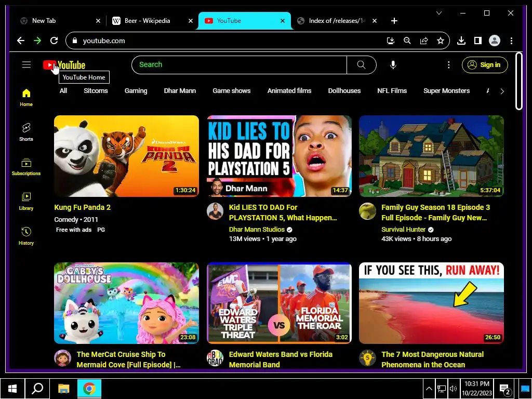Image resolution: width=532 pixels, height=399 pixels.
Task: Open Kid Lies to Dad PlayStation 5 thumbnail
Action: tap(279, 156)
